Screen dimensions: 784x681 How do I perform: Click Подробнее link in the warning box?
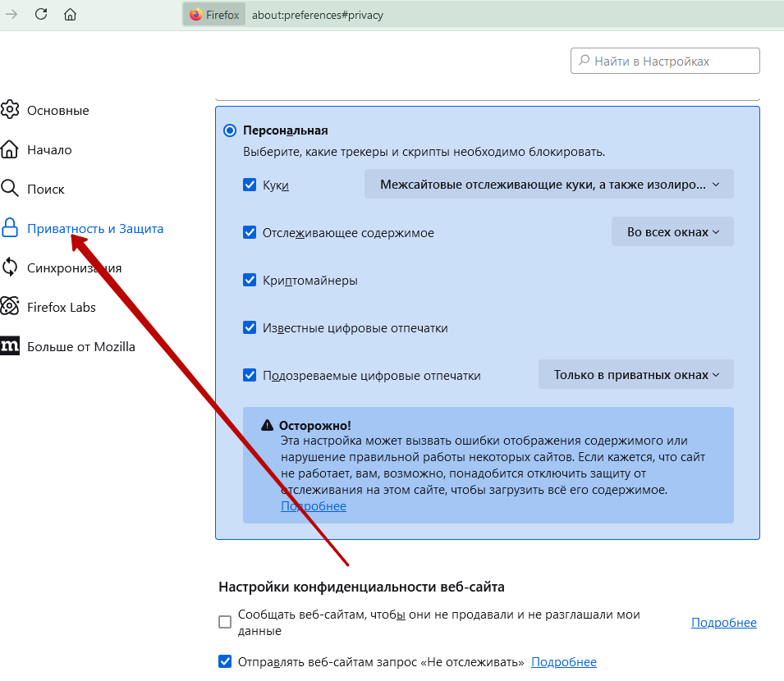314,506
